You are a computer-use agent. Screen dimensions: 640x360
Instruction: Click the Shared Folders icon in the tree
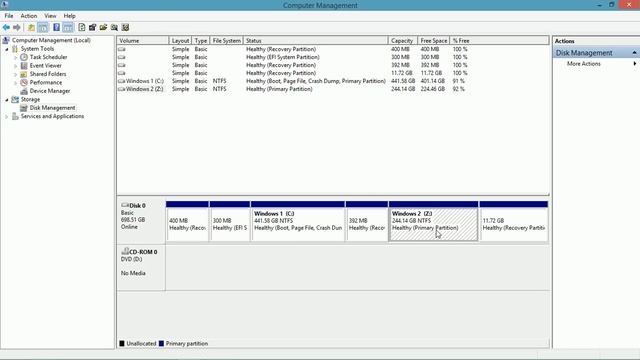pos(24,74)
